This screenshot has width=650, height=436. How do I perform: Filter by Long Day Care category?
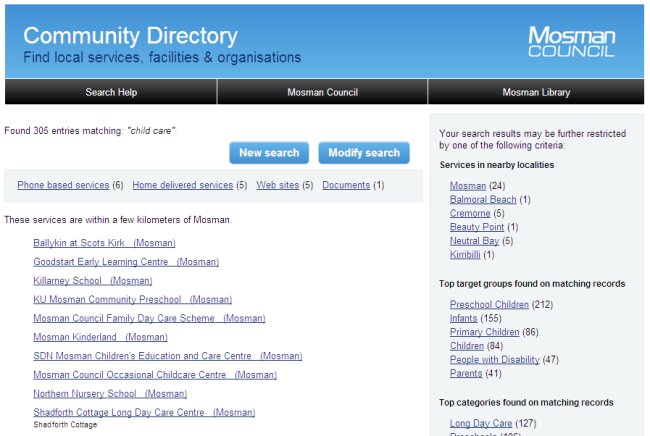tap(481, 423)
